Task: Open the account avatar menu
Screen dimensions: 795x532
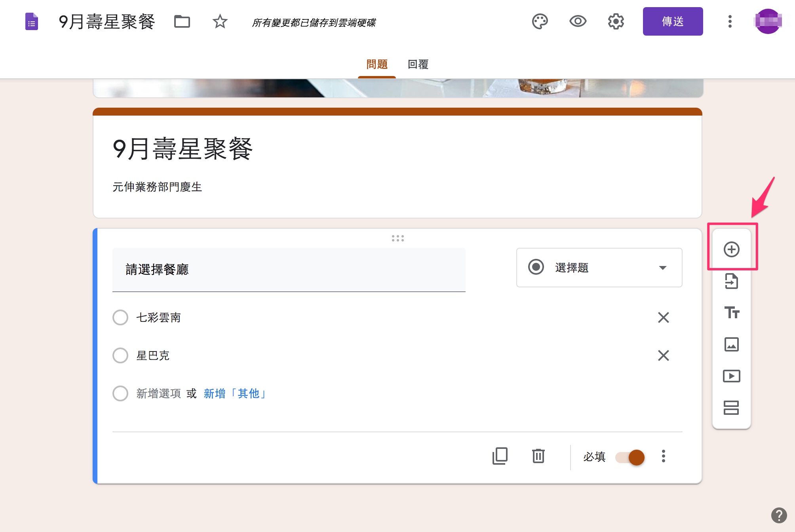Action: click(x=768, y=21)
